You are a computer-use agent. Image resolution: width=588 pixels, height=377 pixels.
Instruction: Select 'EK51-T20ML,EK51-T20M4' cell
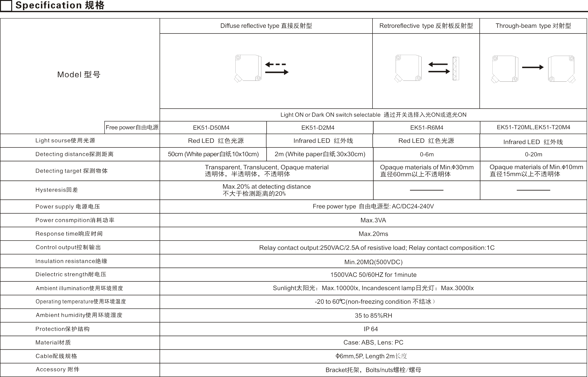(533, 127)
